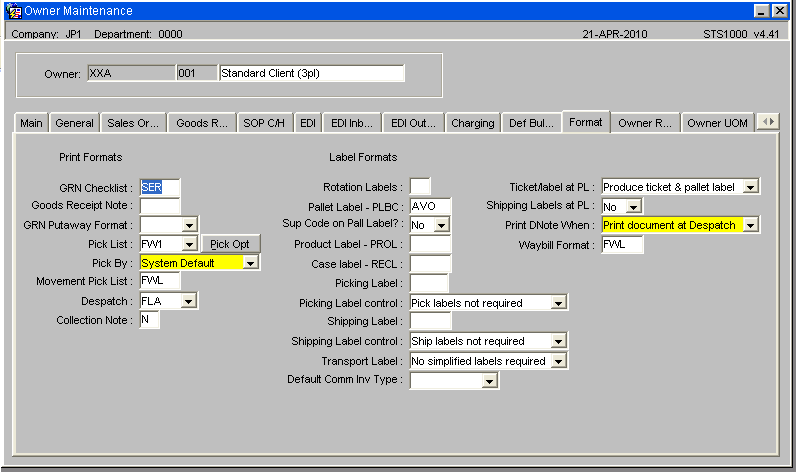Click the Collection Note field
The image size is (796, 472).
pyautogui.click(x=149, y=320)
